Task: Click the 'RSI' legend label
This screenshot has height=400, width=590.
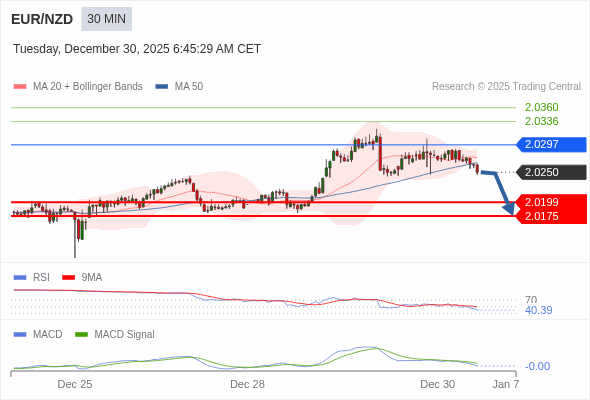Action: pyautogui.click(x=41, y=278)
